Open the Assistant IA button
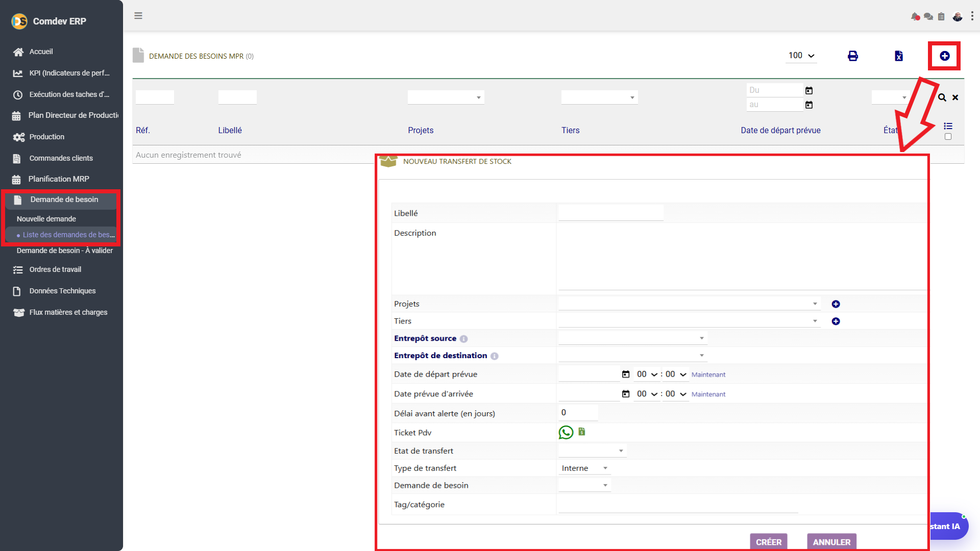Screen dimensions: 980x551 [948, 526]
